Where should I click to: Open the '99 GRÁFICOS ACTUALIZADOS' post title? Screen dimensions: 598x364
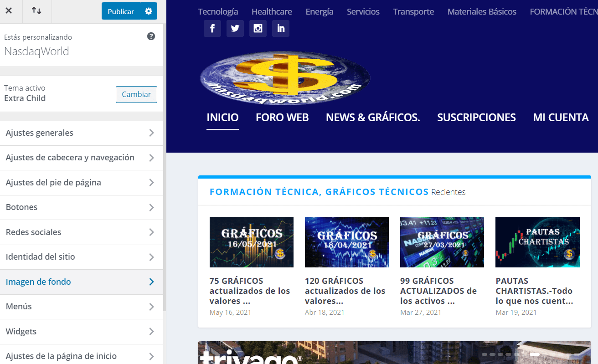(438, 291)
